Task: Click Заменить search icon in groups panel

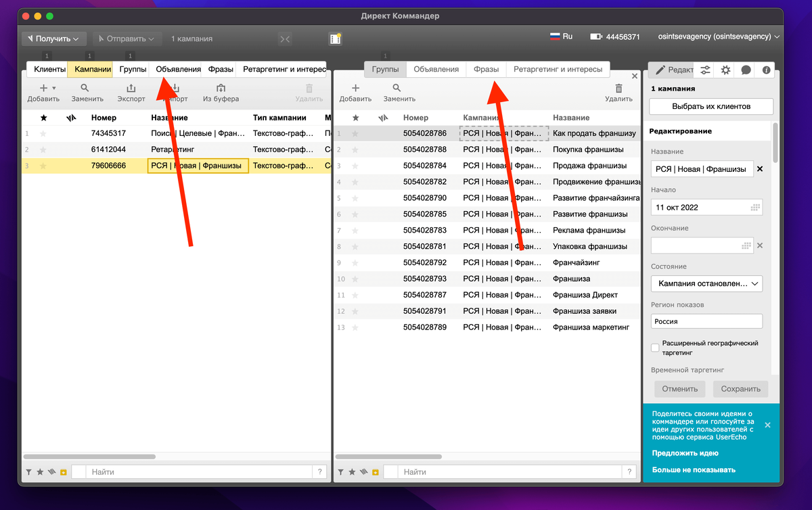Action: pos(397,88)
